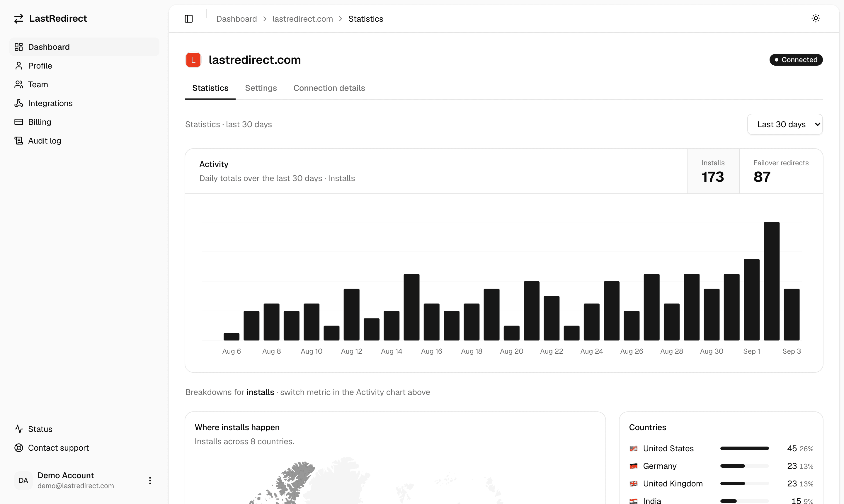The height and width of the screenshot is (504, 844).
Task: Click the Installs across 8 countries text
Action: (244, 441)
